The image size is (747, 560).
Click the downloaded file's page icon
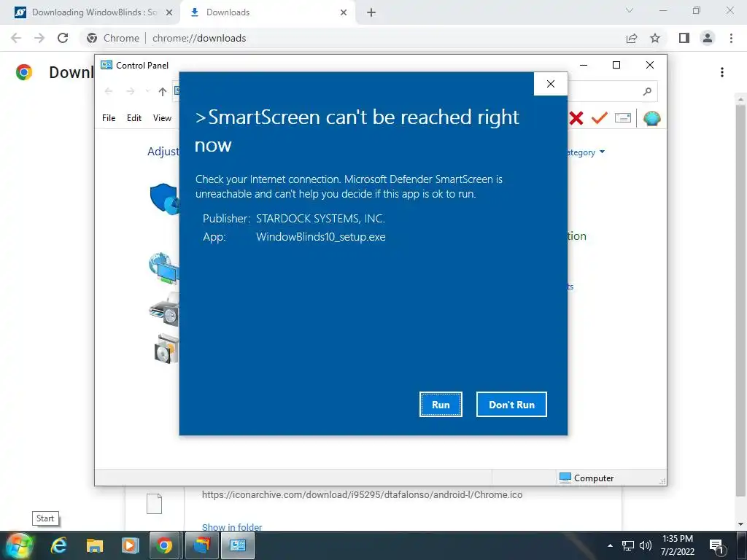154,503
